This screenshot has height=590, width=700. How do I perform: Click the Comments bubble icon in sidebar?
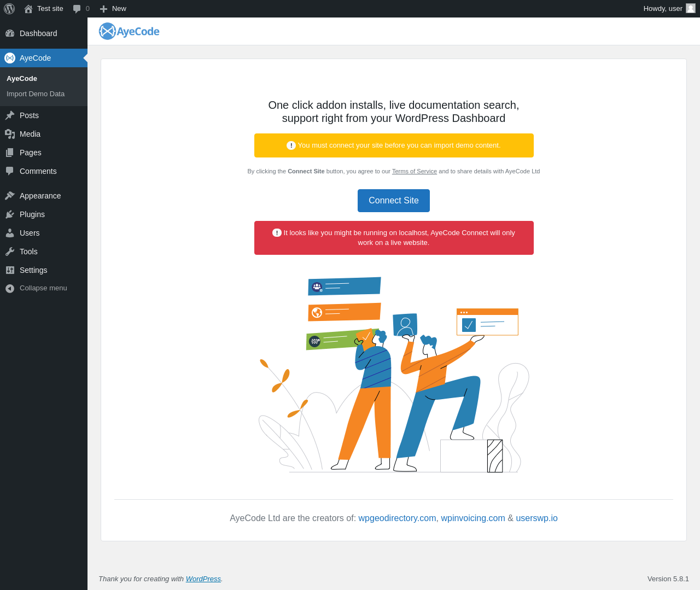point(10,171)
